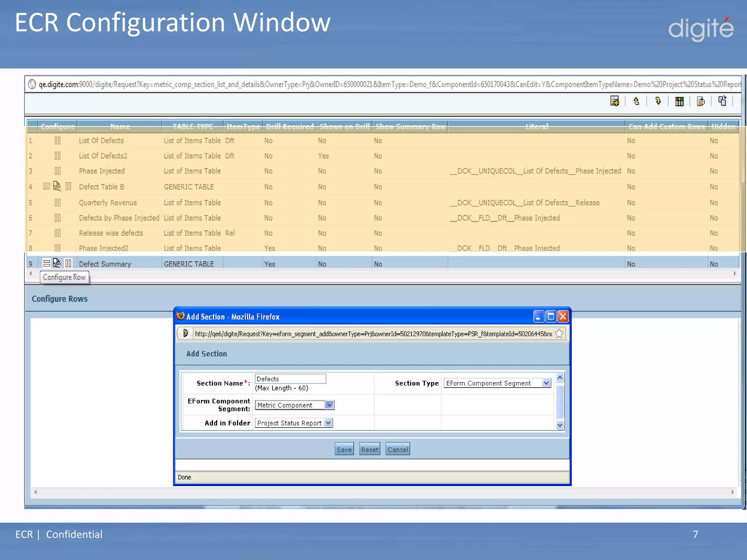747x560 pixels.
Task: Click preview document icon for Defect Summary
Action: (57, 263)
